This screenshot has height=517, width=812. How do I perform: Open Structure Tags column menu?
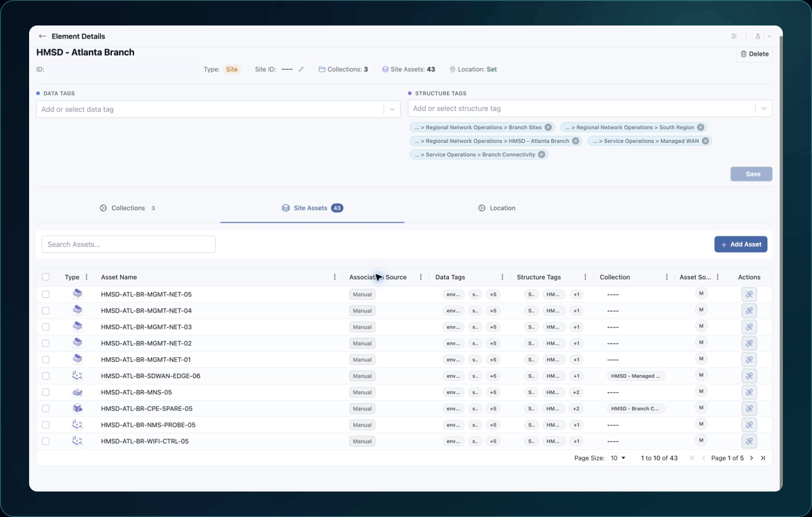pos(585,277)
